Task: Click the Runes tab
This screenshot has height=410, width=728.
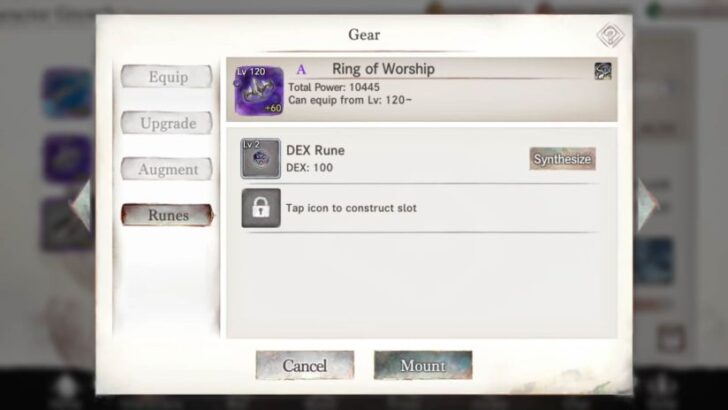Action: [167, 215]
